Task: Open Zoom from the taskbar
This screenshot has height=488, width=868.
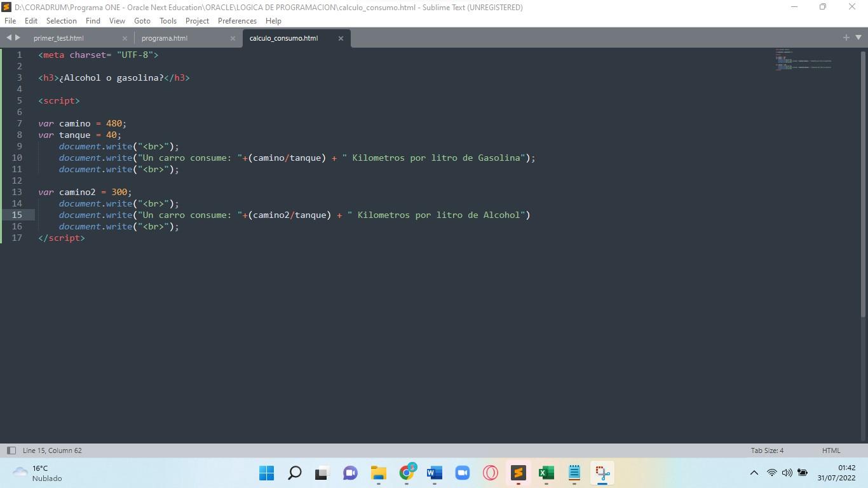Action: [462, 473]
